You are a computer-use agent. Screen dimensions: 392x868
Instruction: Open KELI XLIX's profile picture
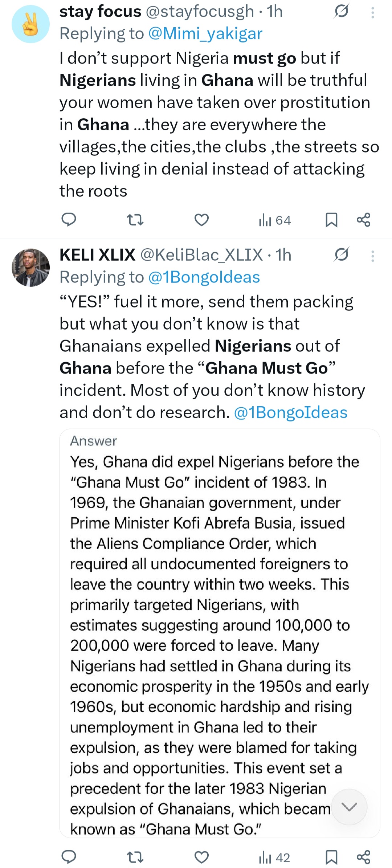click(30, 268)
